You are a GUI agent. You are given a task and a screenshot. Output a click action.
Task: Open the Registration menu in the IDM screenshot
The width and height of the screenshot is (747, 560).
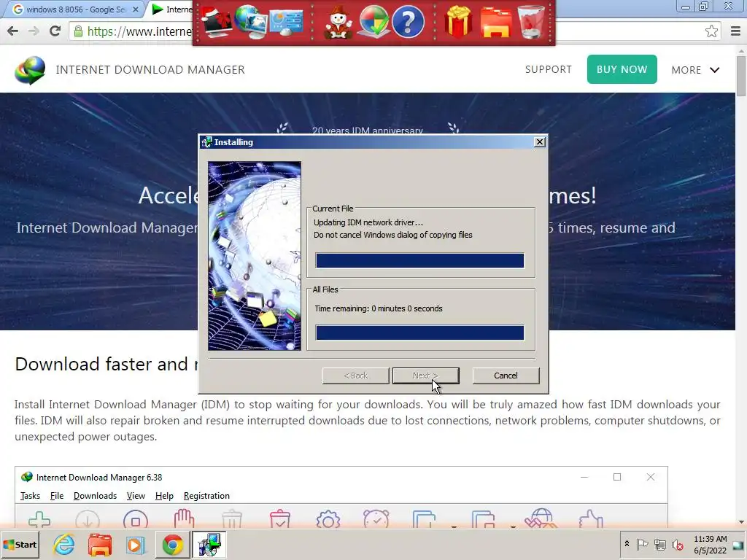206,496
